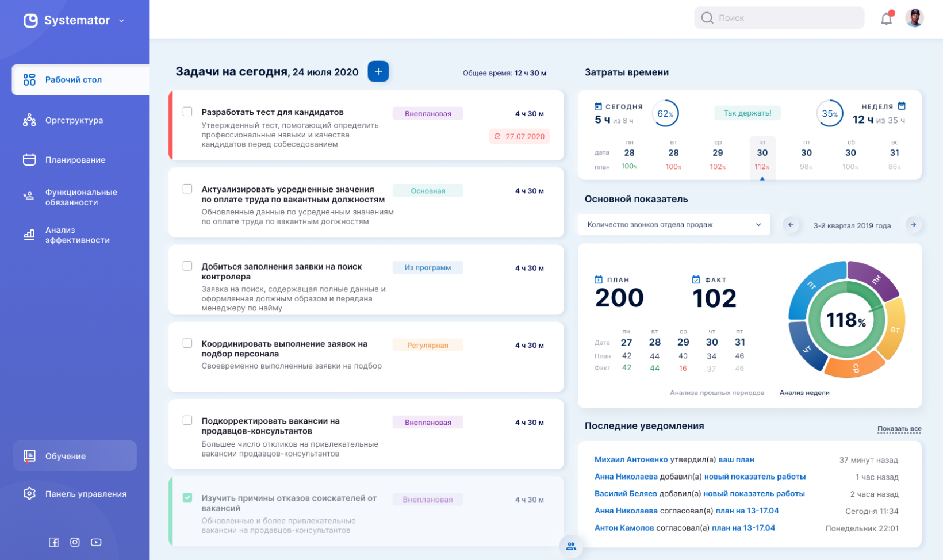
Task: Click the Обучение book icon
Action: point(29,456)
